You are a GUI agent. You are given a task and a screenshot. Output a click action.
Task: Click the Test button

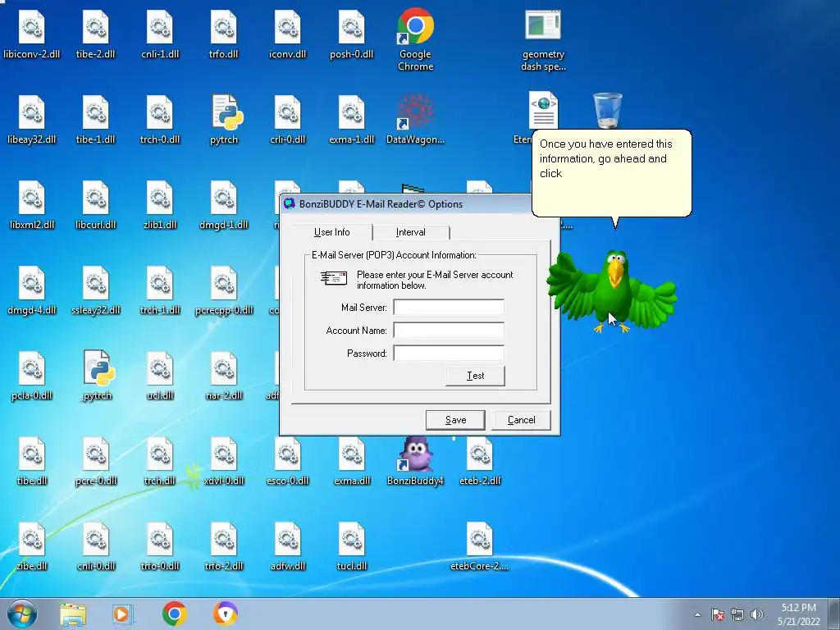pos(475,376)
